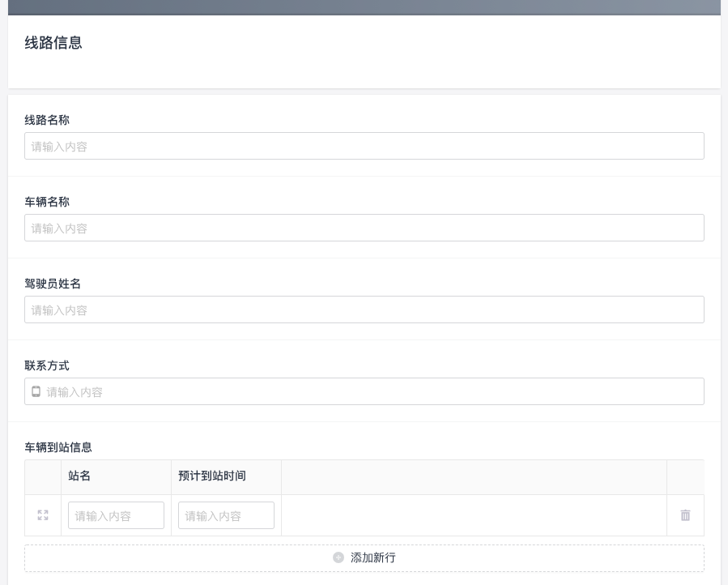This screenshot has width=728, height=585.
Task: Focus the 联系方式 input field
Action: click(x=364, y=391)
